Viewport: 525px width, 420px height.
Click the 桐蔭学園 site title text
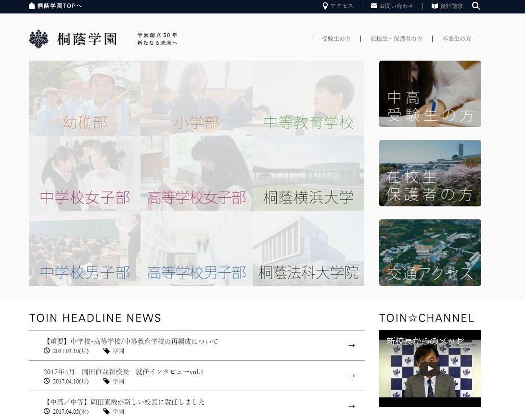[87, 39]
